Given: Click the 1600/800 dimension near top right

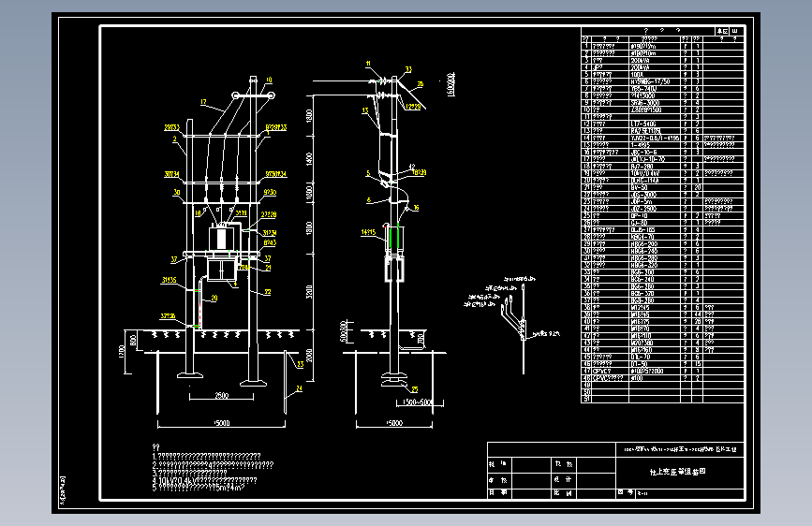Looking at the screenshot, I should [x=450, y=84].
